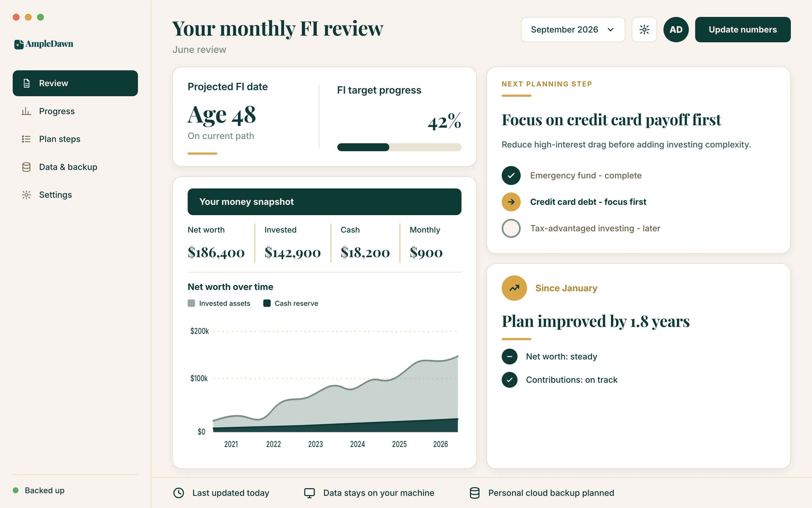Open the AD profile avatar

(x=676, y=30)
